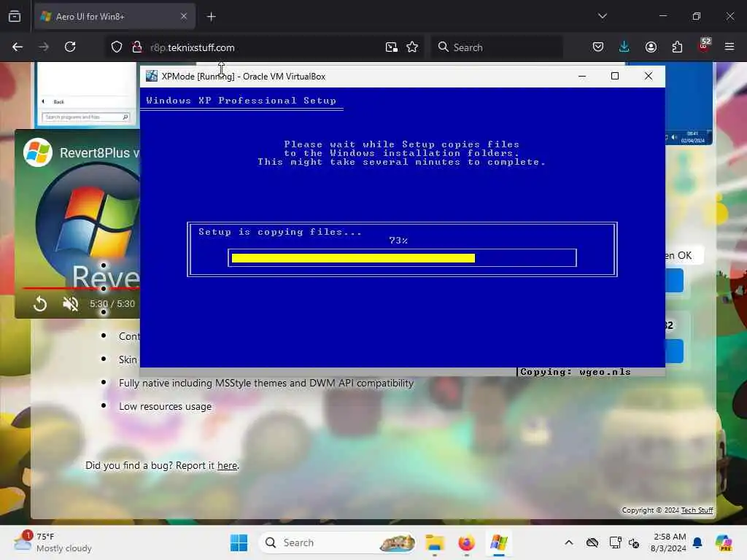Screen dimensions: 747x560
Task: Open Firefox from the taskbar
Action: [x=466, y=542]
